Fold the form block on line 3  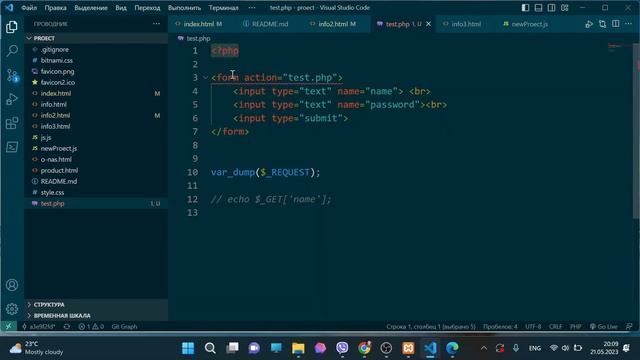click(205, 78)
